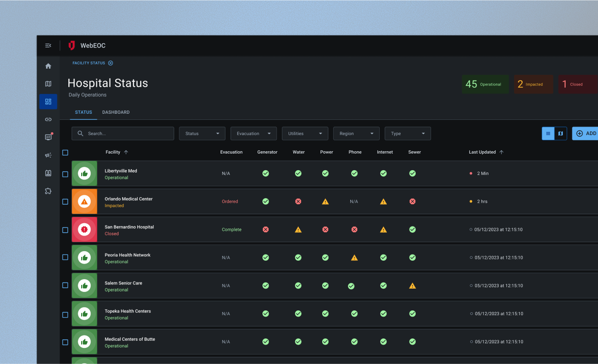Open the Home icon in sidebar
Image resolution: width=598 pixels, height=364 pixels.
tap(48, 66)
